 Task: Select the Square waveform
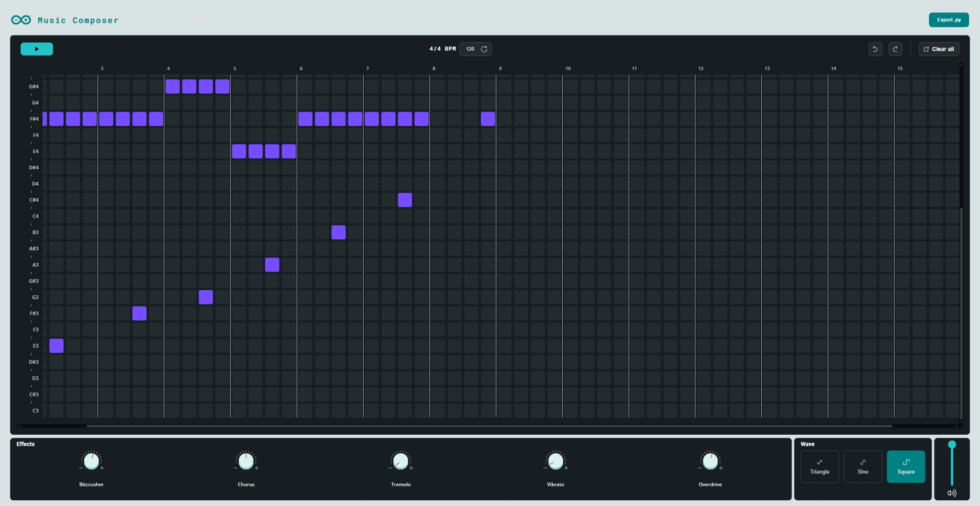[906, 467]
